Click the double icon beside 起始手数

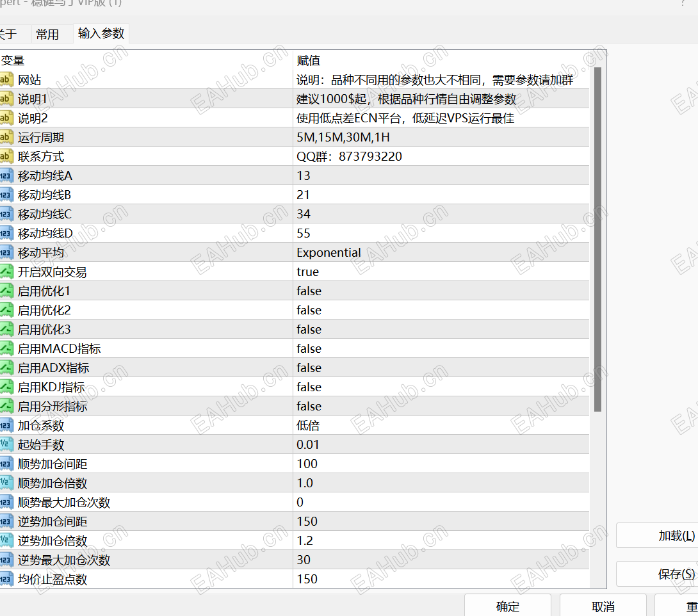(x=6, y=444)
